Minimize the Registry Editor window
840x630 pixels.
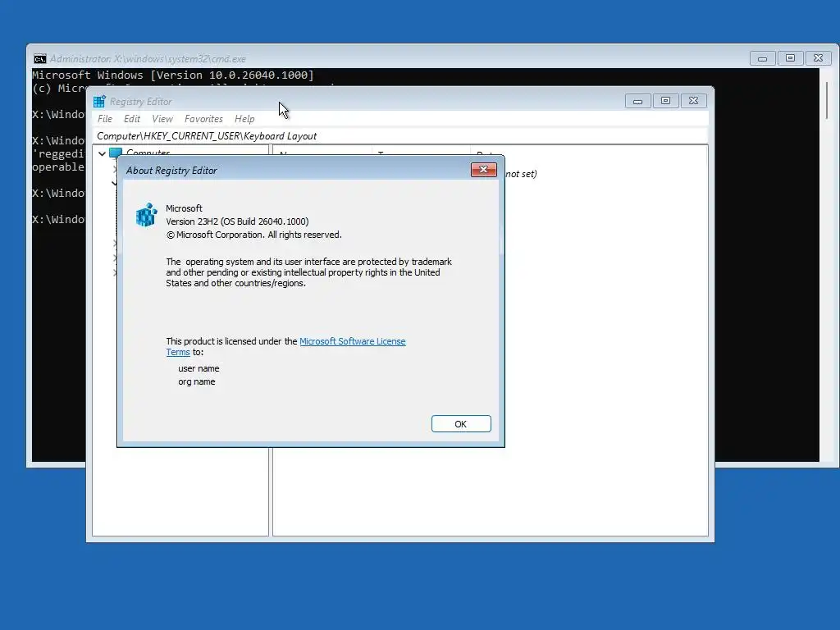637,101
